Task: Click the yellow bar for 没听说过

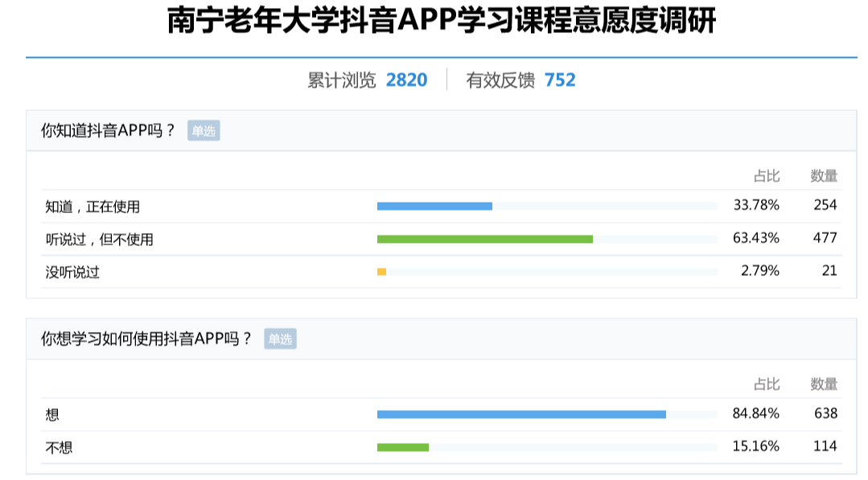Action: coord(381,272)
